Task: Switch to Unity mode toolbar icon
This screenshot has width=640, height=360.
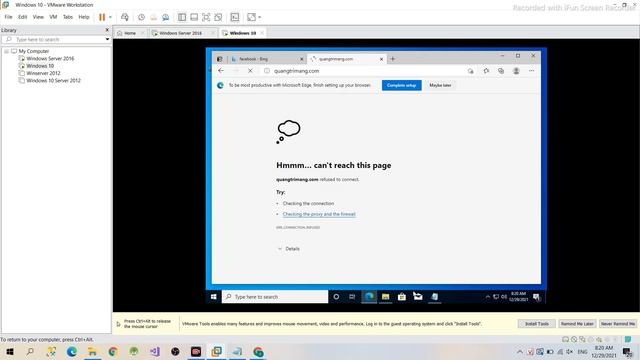Action: click(218, 17)
